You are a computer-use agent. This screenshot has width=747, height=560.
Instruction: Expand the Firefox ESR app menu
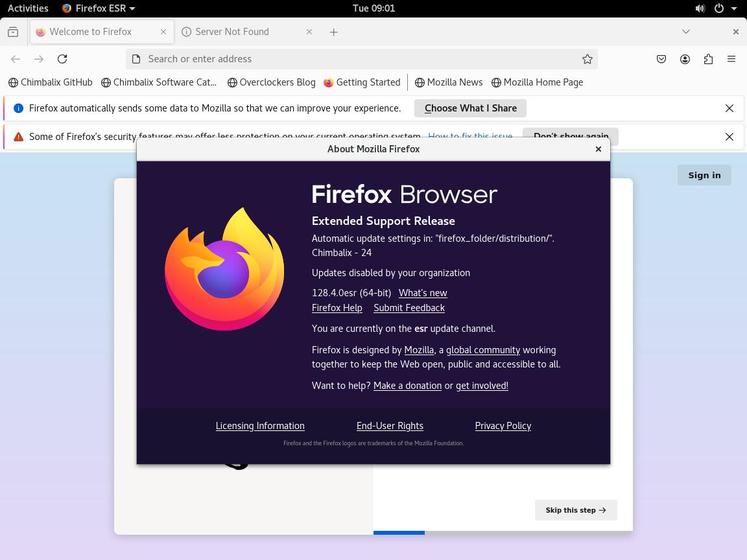[x=99, y=8]
